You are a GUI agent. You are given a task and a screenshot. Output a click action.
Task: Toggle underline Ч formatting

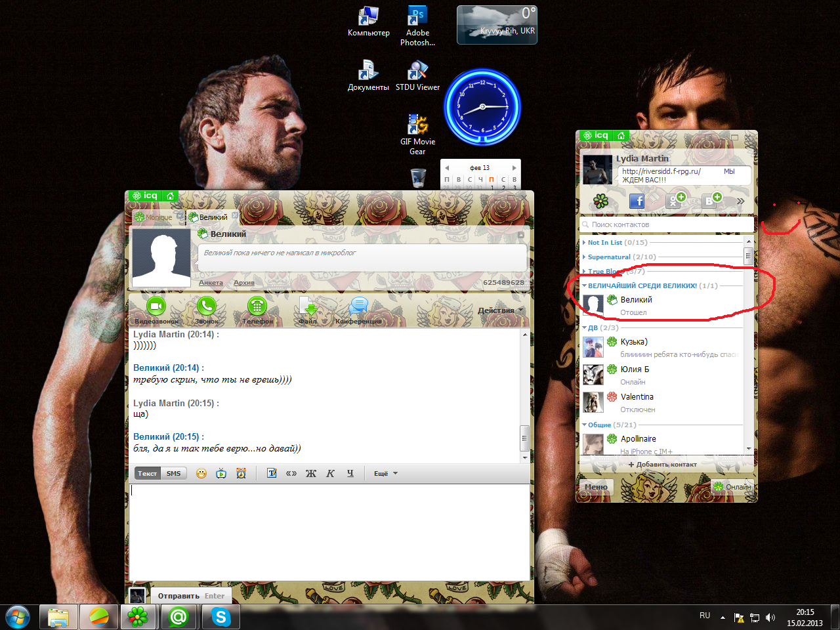coord(350,473)
